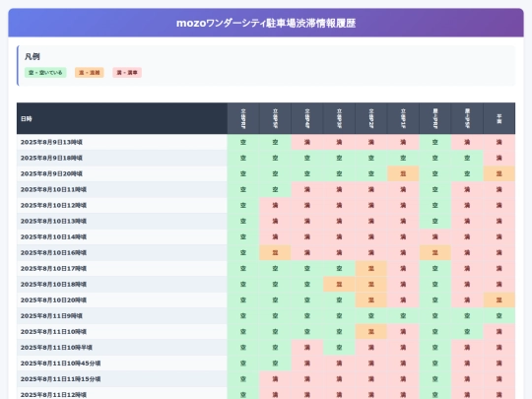Click orange 混 cell under 立体P2F for 8月11日10時頃
The height and width of the screenshot is (399, 532).
coord(370,331)
